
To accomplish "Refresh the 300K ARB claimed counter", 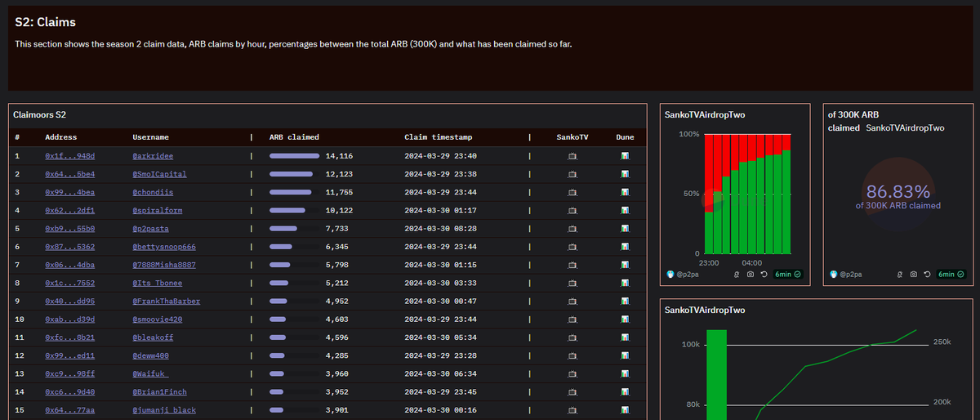I will tap(927, 275).
